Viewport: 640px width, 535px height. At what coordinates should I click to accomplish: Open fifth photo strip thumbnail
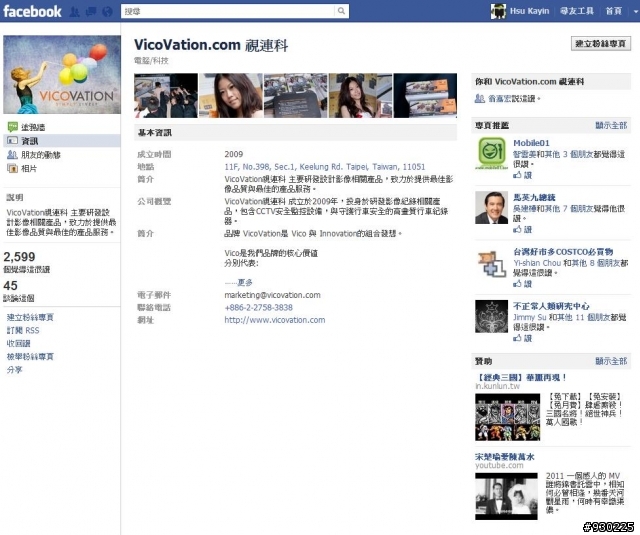tap(425, 95)
